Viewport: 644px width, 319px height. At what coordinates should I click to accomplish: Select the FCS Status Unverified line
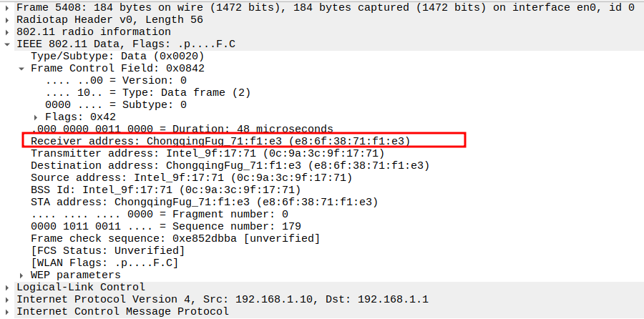pyautogui.click(x=107, y=250)
